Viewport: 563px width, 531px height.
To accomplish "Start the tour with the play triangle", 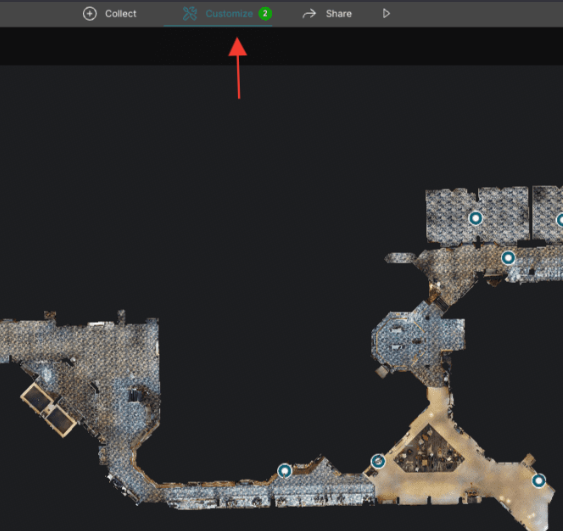I will click(386, 14).
